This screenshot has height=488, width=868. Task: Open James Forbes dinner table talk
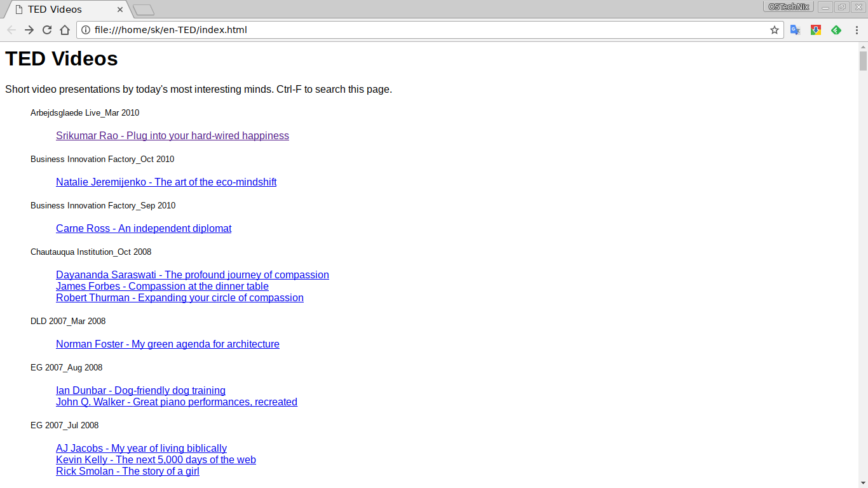(162, 287)
